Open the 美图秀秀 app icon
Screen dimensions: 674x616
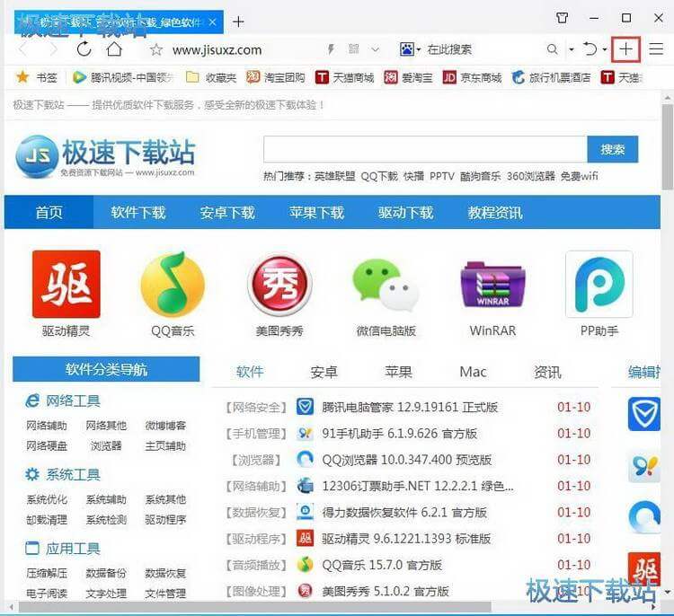point(279,284)
